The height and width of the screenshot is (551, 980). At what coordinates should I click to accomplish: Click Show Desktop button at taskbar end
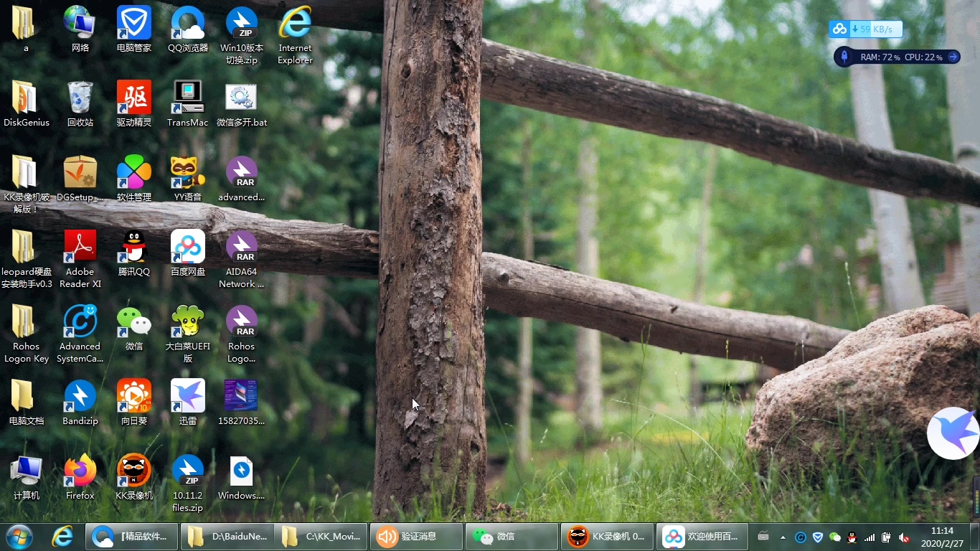(975, 537)
